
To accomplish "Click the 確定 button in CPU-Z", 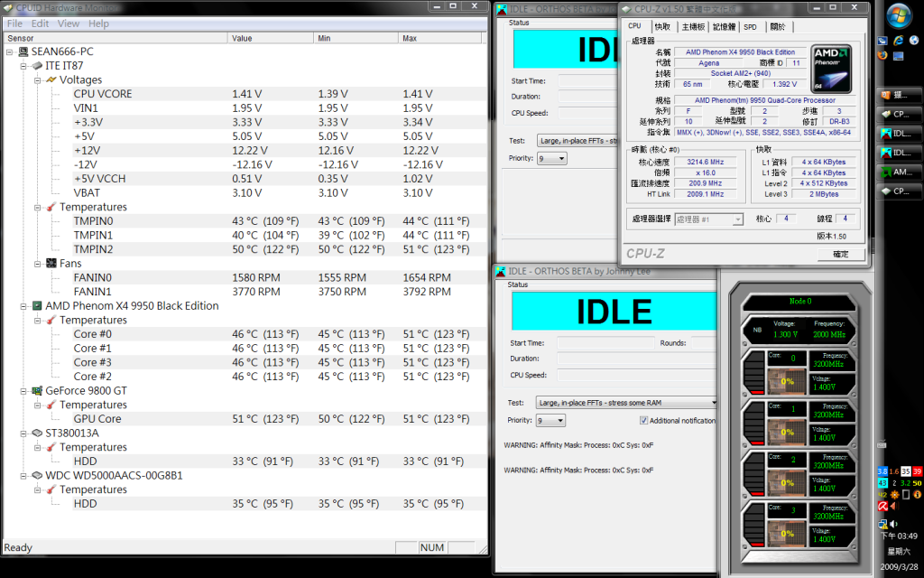I will pyautogui.click(x=841, y=254).
